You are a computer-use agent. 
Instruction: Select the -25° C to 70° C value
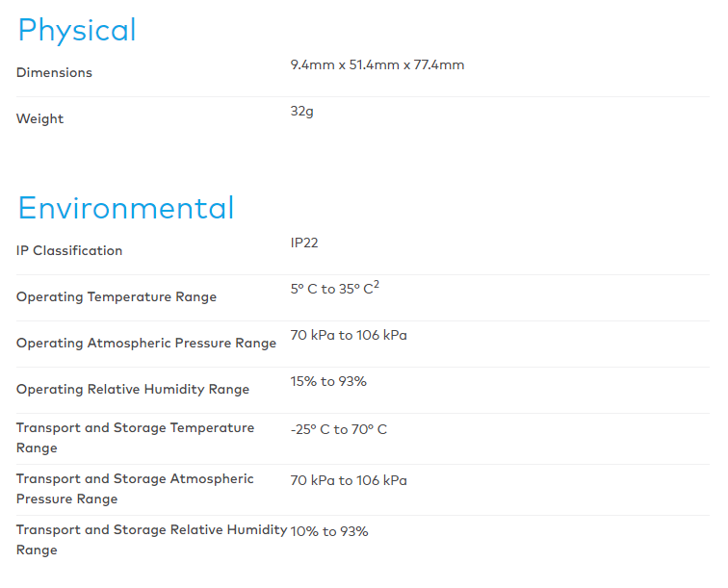[339, 430]
